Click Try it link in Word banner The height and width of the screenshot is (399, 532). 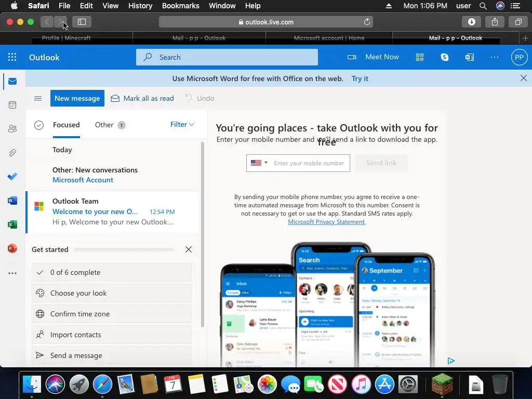click(x=360, y=79)
